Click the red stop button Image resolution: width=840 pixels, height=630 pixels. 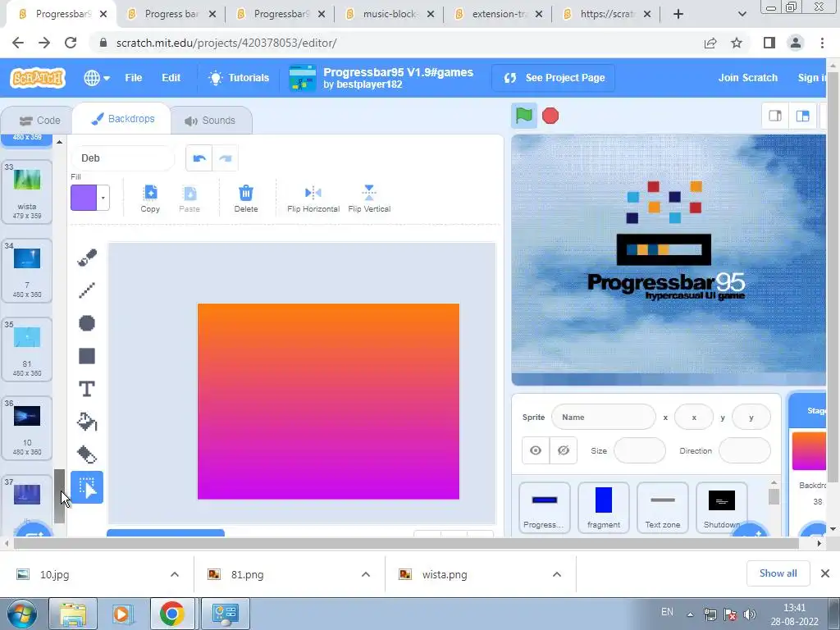(550, 116)
